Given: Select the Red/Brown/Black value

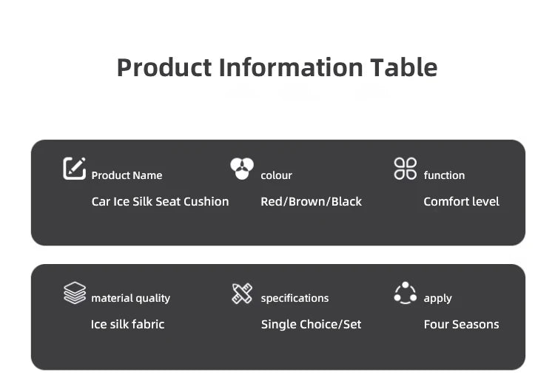Looking at the screenshot, I should click(x=311, y=201).
